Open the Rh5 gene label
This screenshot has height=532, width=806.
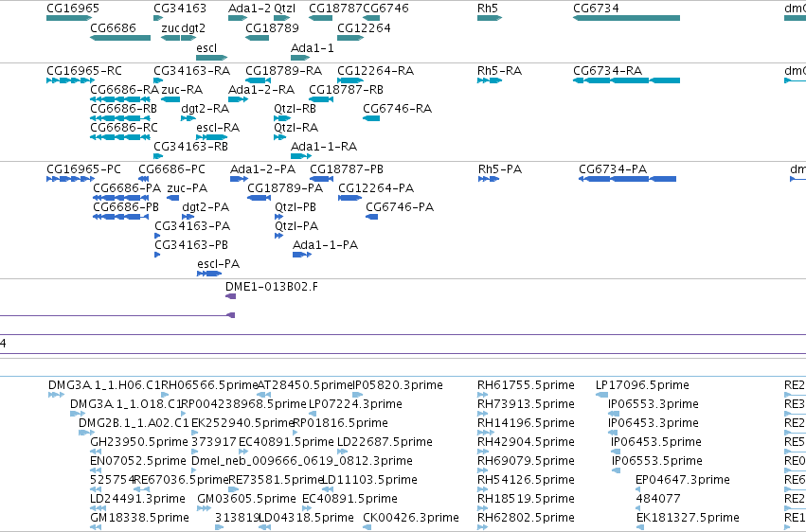coord(488,9)
